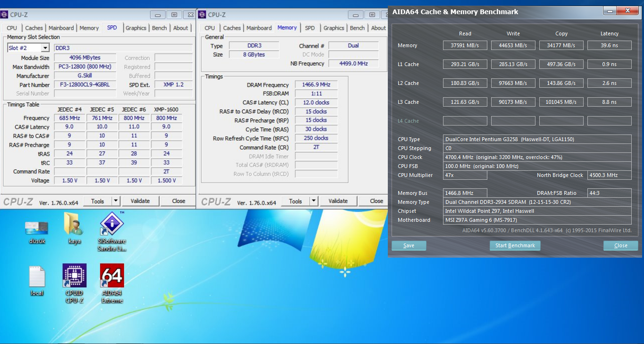Open Graphics tab in Memory window
Viewport: 644px width, 344px height.
click(x=334, y=28)
